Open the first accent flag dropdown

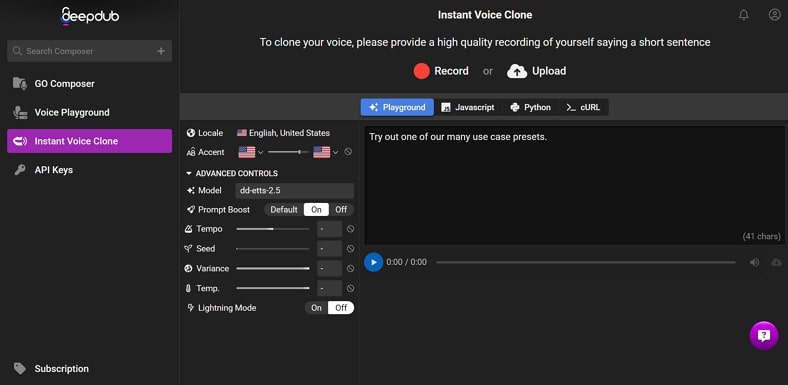[x=251, y=152]
